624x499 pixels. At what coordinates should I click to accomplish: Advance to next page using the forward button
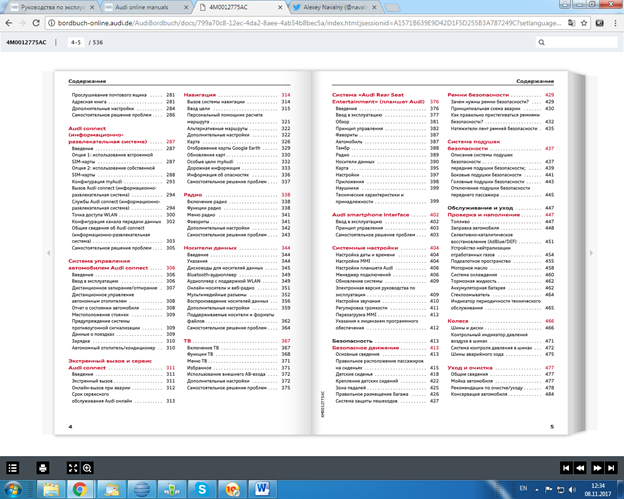(596, 467)
